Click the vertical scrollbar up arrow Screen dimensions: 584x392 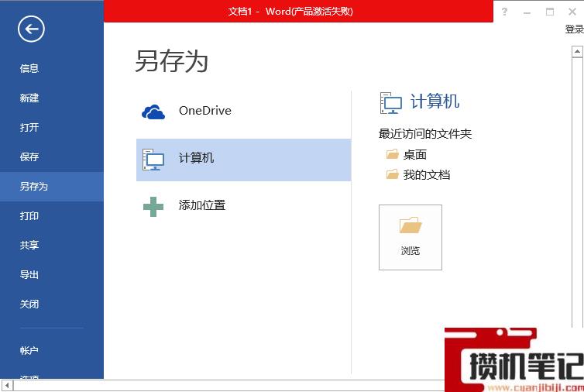coord(577,51)
